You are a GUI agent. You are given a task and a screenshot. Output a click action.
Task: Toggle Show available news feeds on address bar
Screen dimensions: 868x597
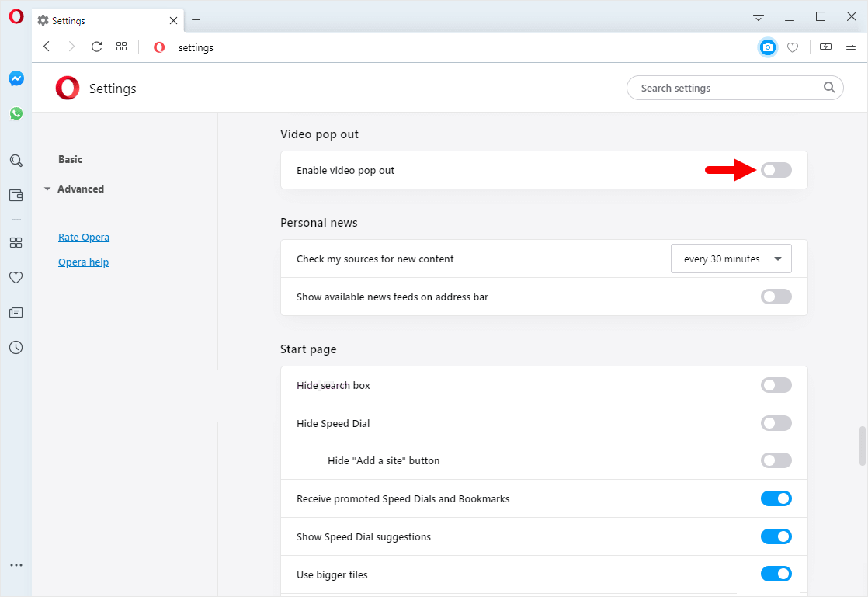coord(776,297)
